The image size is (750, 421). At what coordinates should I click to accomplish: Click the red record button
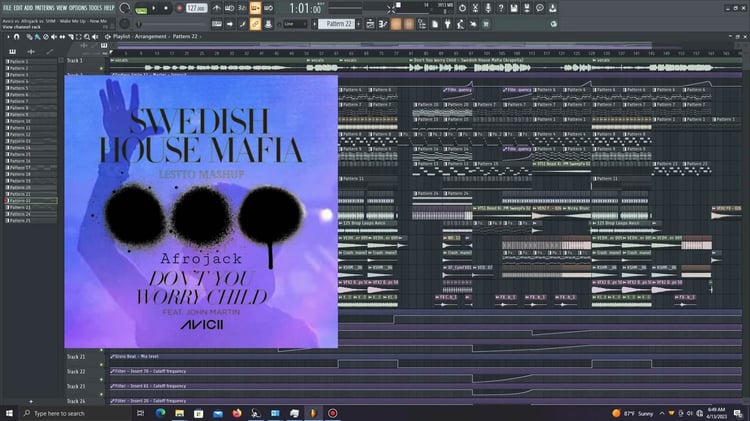tap(179, 8)
